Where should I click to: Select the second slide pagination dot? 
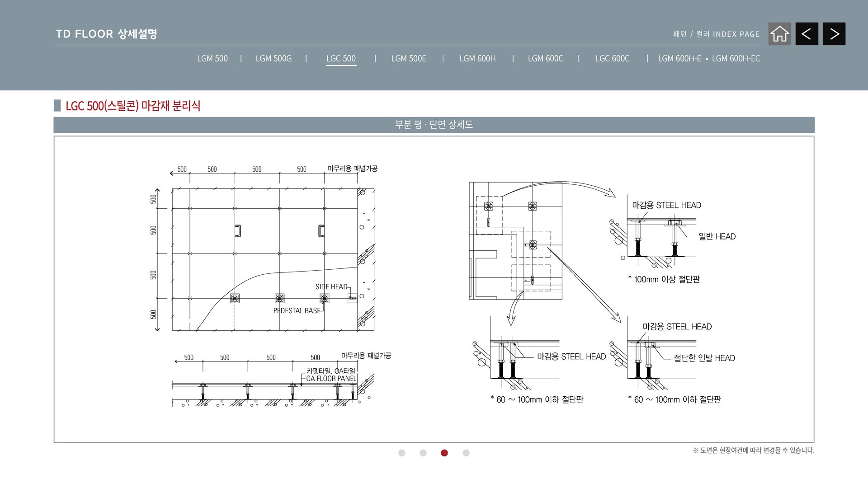tap(423, 453)
